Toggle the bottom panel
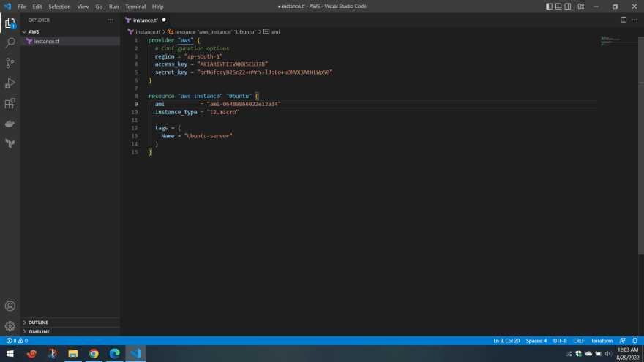The image size is (644, 362). 558,6
